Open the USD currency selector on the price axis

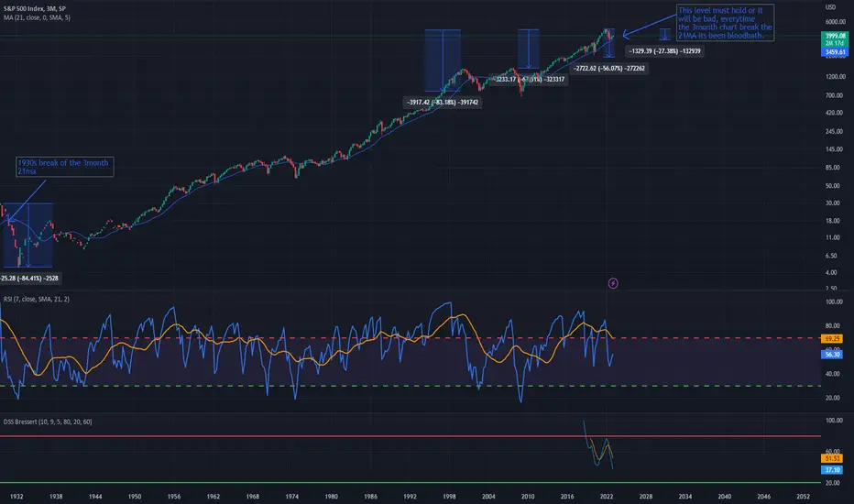tap(830, 7)
